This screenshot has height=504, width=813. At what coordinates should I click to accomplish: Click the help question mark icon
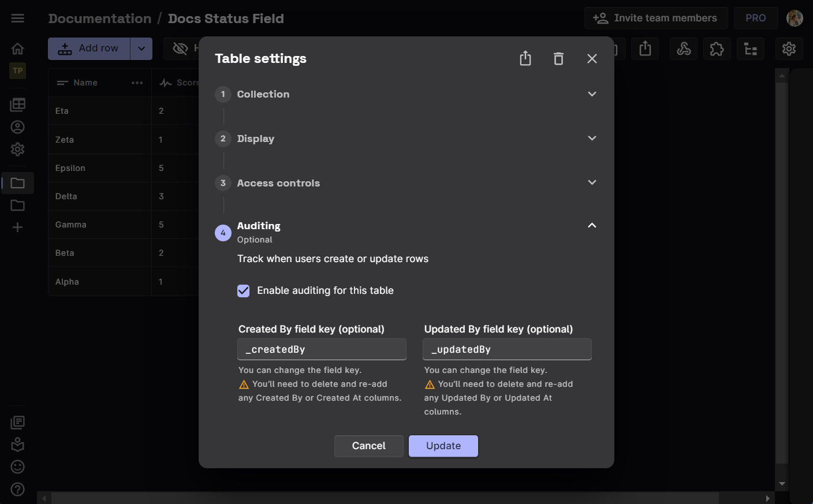18,489
